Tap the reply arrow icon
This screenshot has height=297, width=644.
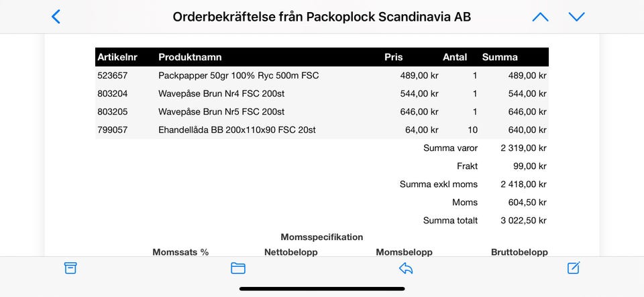pyautogui.click(x=406, y=268)
